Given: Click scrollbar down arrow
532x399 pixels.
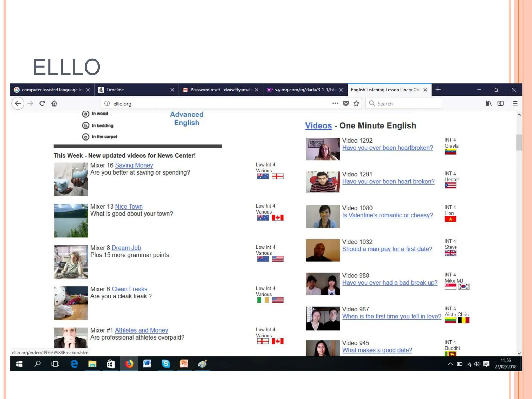Looking at the screenshot, I should point(519,353).
